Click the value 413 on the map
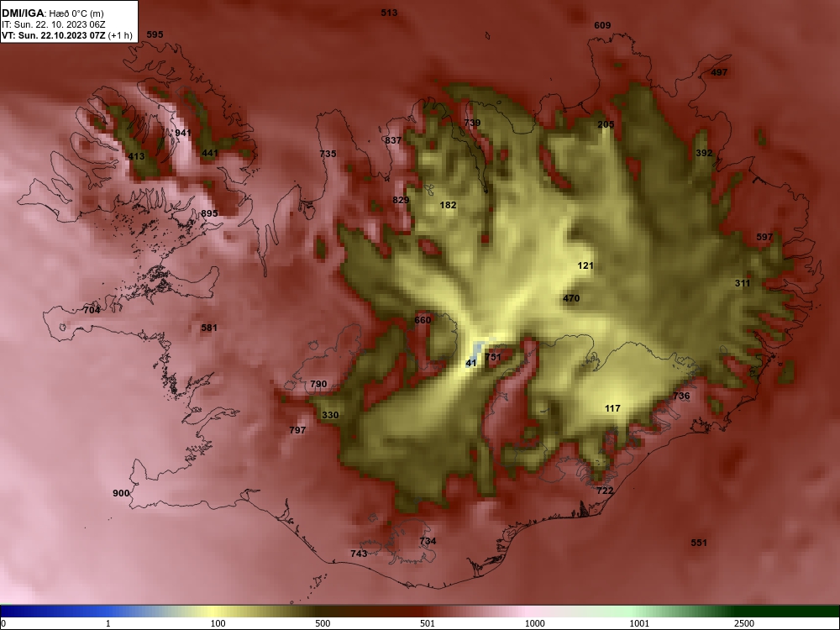Screen dimensions: 840x630 (137, 156)
